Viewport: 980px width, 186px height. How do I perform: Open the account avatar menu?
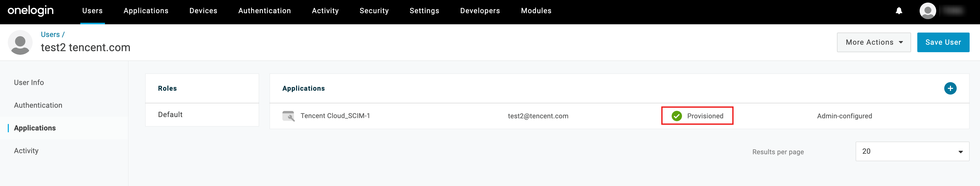pos(927,11)
